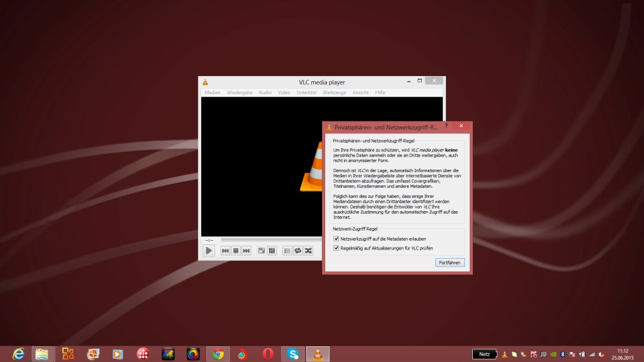644x362 pixels.
Task: Open the Medien menu
Action: click(x=213, y=92)
